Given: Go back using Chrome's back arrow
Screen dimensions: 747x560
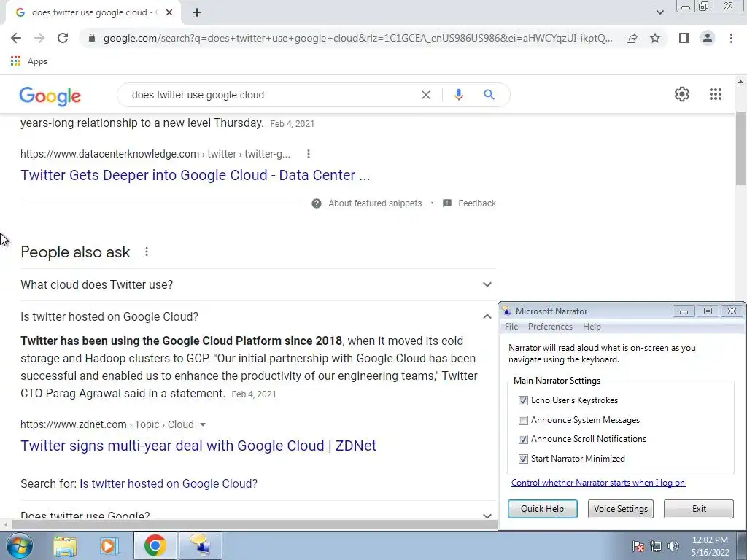Looking at the screenshot, I should tap(16, 38).
